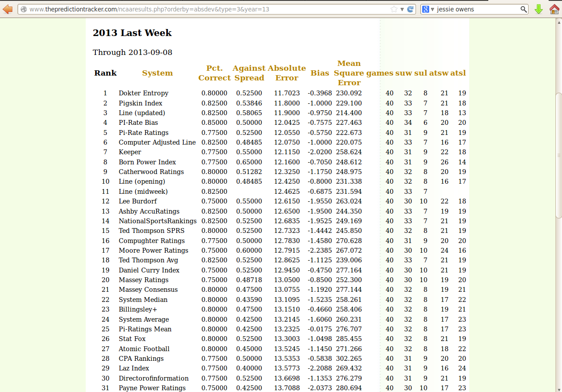Click CPA Rankings entry
This screenshot has width=562, height=392.
coord(141,359)
